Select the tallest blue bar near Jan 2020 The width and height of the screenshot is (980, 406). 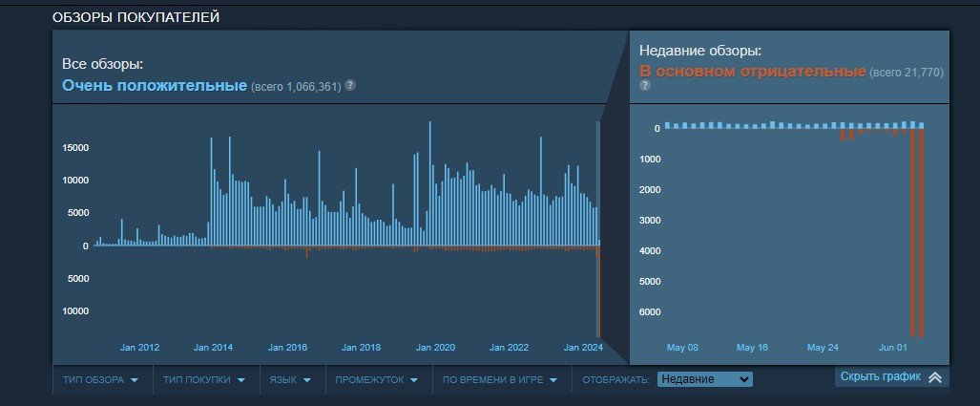[x=430, y=183]
